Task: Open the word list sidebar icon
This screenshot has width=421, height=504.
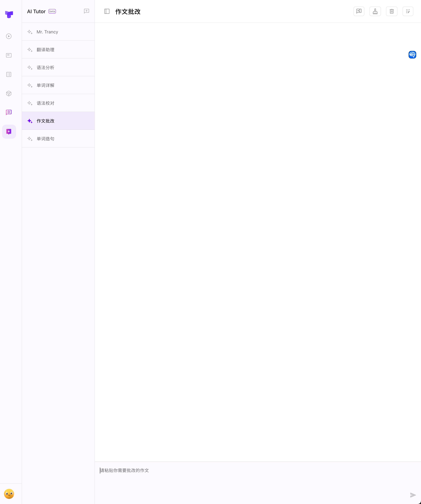Action: pyautogui.click(x=9, y=74)
